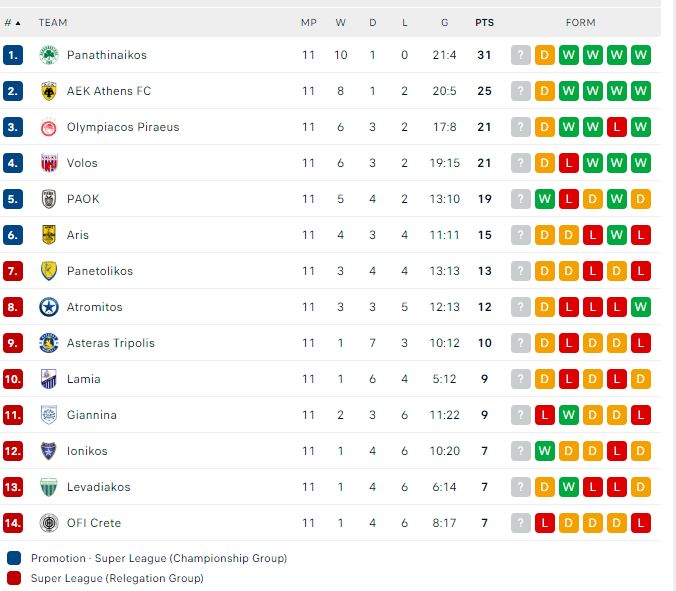The width and height of the screenshot is (676, 591).
Task: Open the PAOK club logo
Action: [x=49, y=199]
